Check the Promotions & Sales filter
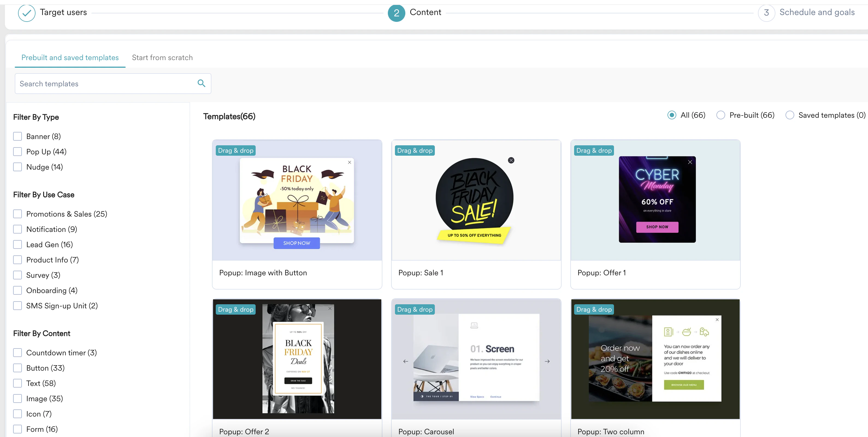This screenshot has width=868, height=437. (x=17, y=214)
